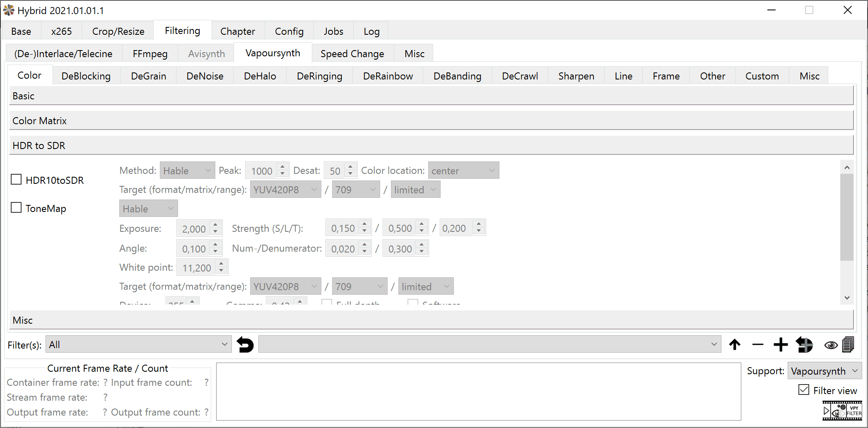Enable the ToneMap checkbox

16,208
